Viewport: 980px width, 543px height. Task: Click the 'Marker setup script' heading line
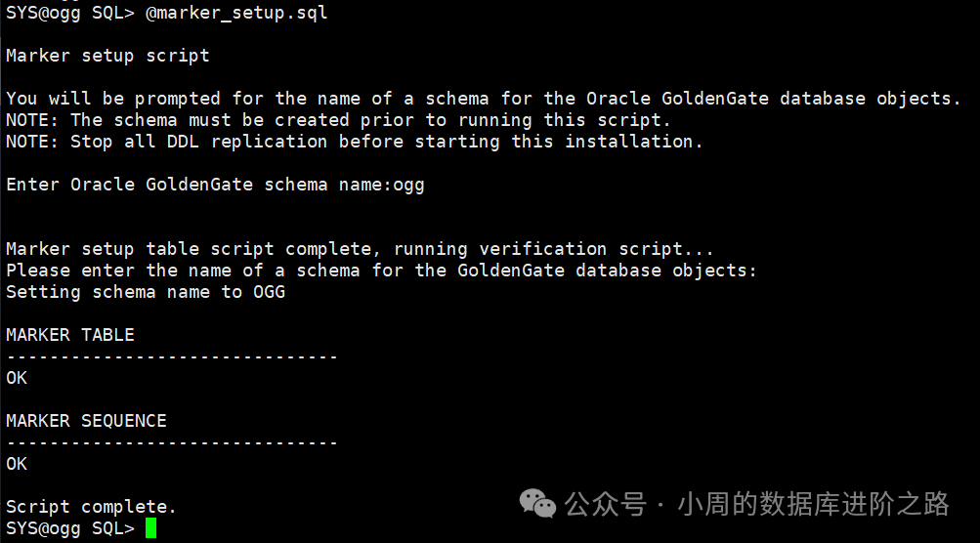[107, 56]
